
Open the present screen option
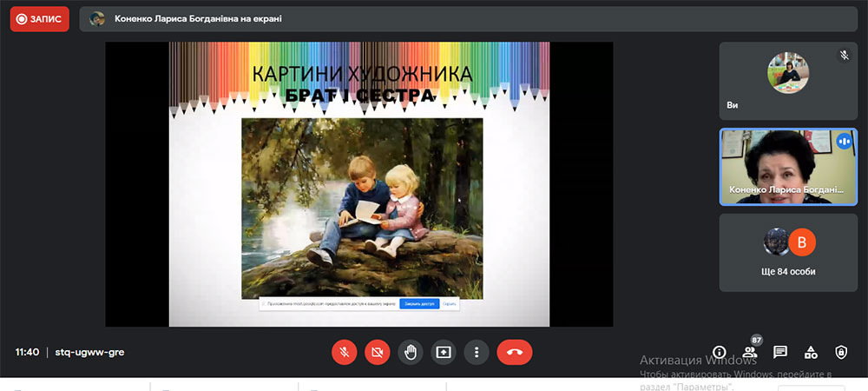pos(444,352)
